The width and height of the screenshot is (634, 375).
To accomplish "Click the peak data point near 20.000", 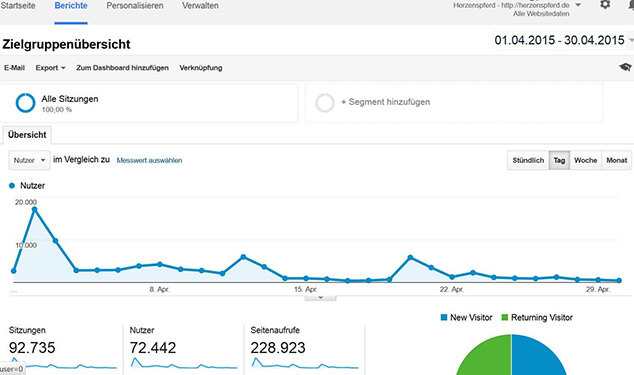I will pyautogui.click(x=34, y=210).
